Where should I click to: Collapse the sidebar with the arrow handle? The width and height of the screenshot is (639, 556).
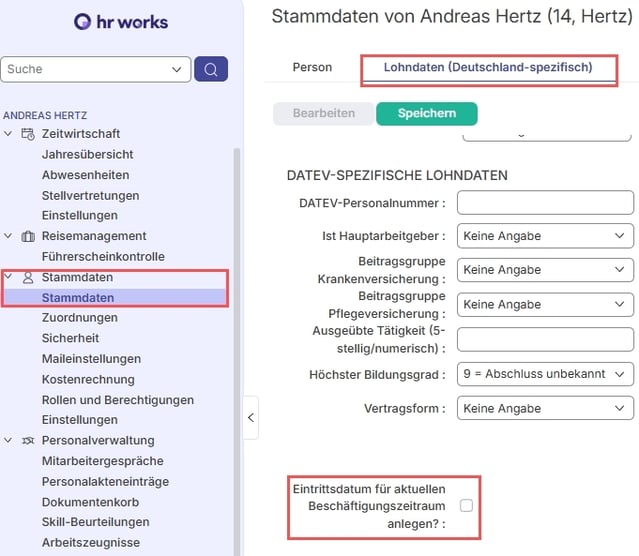coord(251,417)
